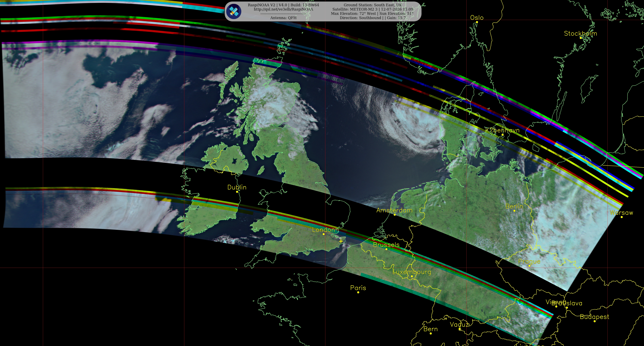Image resolution: width=644 pixels, height=346 pixels.
Task: Select the Paris city label
Action: click(358, 288)
